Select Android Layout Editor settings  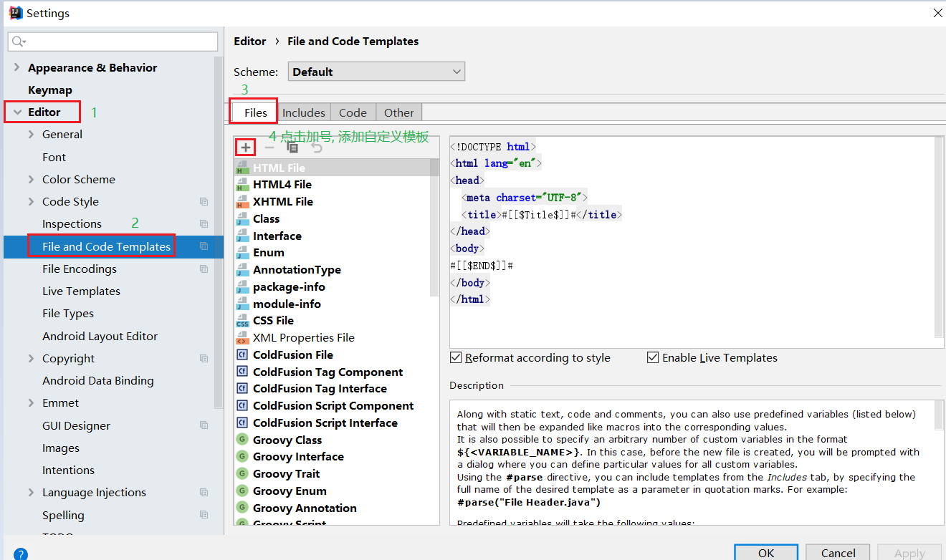pos(100,337)
